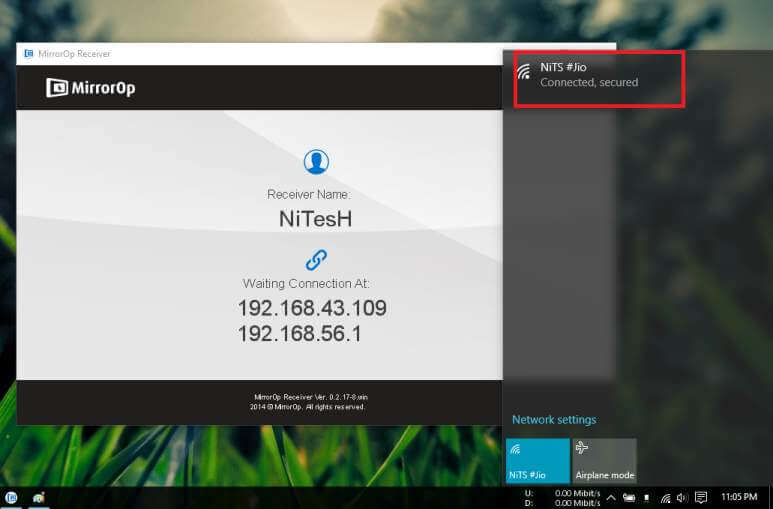Click the Receiver Name label
Screen dimensions: 773x509
coord(309,194)
